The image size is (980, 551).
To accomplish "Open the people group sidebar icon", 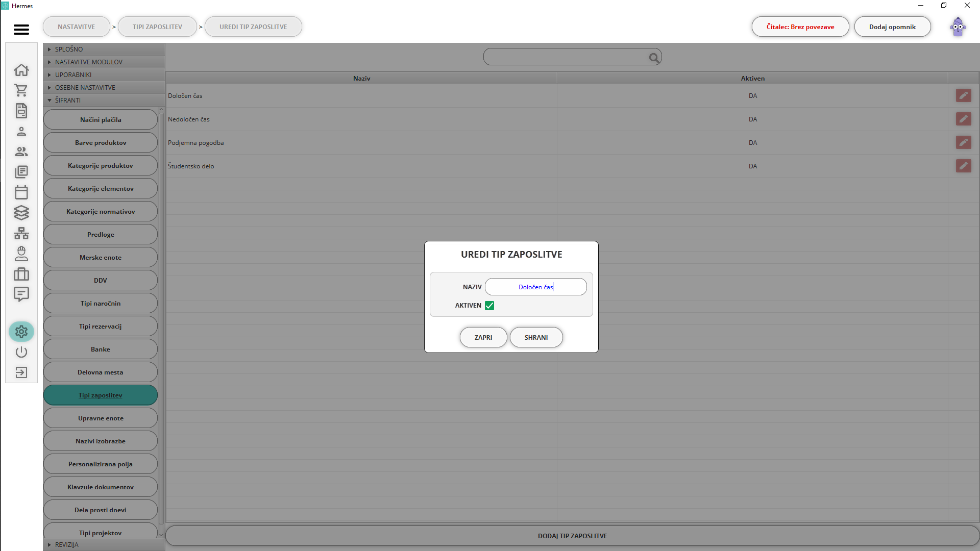I will pos(21,152).
